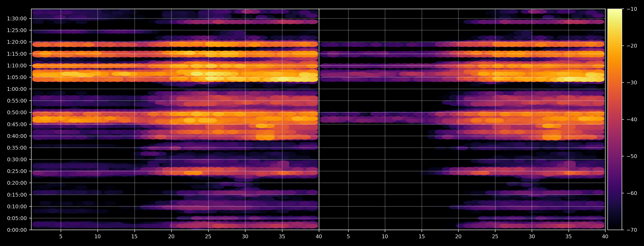Click left heatmap's x-axis tick 25
Screen dimensions: 644x246
coord(208,236)
